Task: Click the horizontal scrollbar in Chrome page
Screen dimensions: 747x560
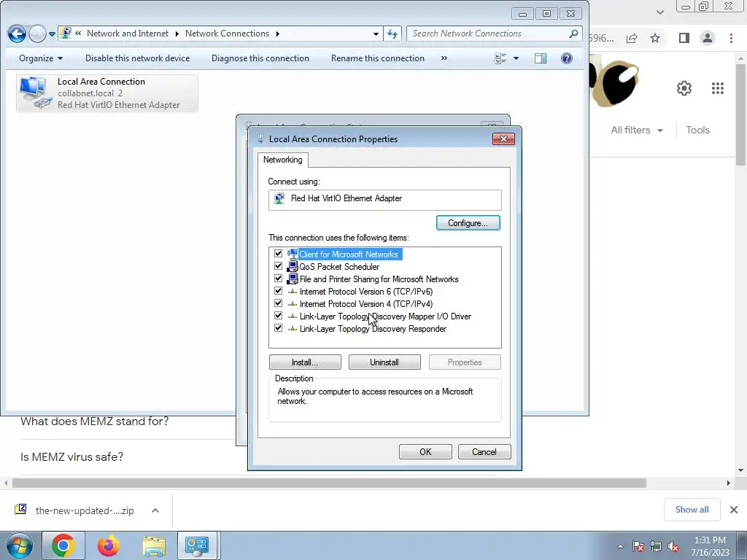Action: coord(329,483)
